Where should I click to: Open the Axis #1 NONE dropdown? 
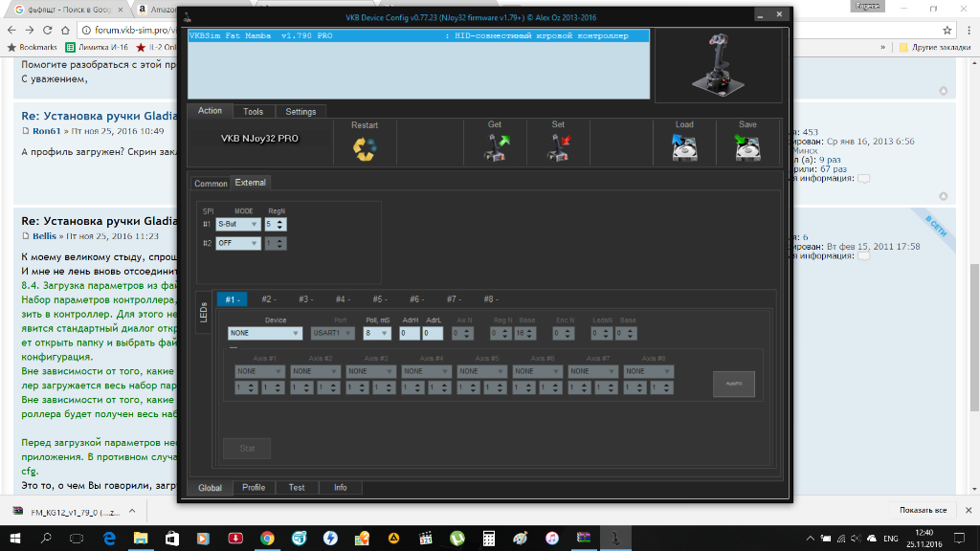click(259, 371)
